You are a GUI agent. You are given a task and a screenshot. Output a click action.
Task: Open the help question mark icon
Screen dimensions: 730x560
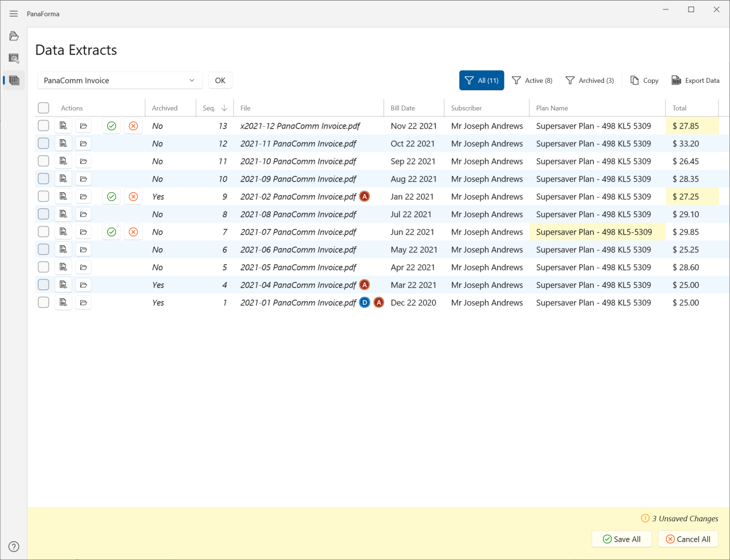coord(14,547)
